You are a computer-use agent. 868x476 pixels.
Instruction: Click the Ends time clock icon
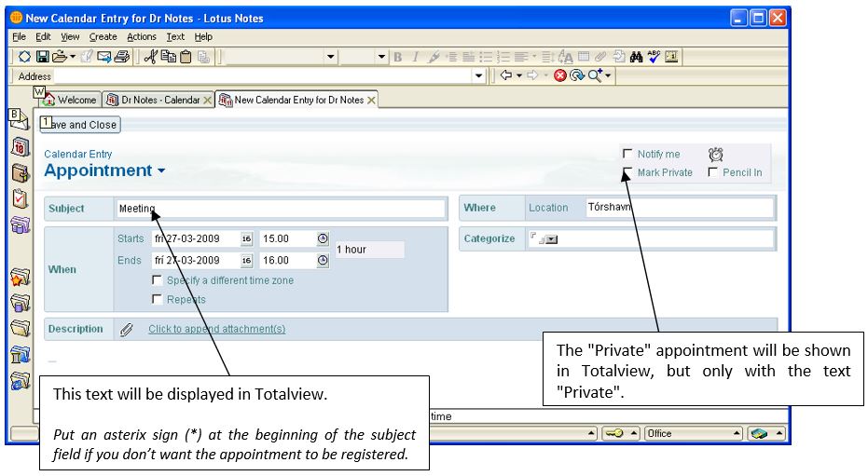[x=323, y=261]
